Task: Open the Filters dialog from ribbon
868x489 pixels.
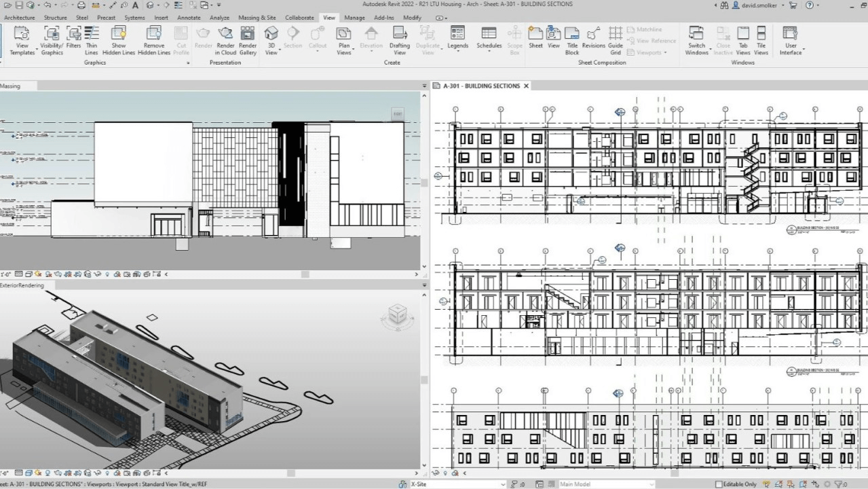Action: [x=73, y=40]
